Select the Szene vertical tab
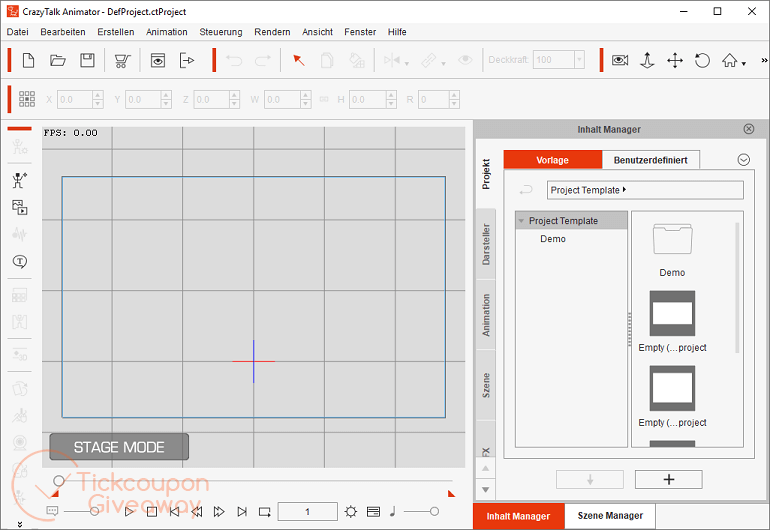The image size is (770, 530). (x=486, y=385)
